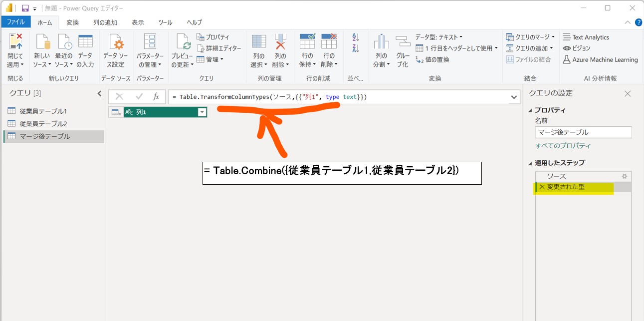Sort descending with the Z-A icon
The image size is (644, 321).
coord(356,48)
